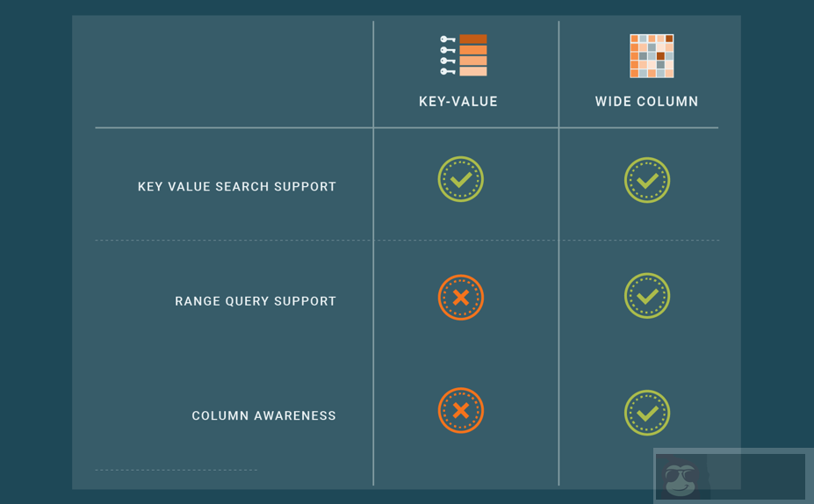This screenshot has width=814, height=504.
Task: Click Wide Column range query checkmark
Action: pyautogui.click(x=647, y=296)
